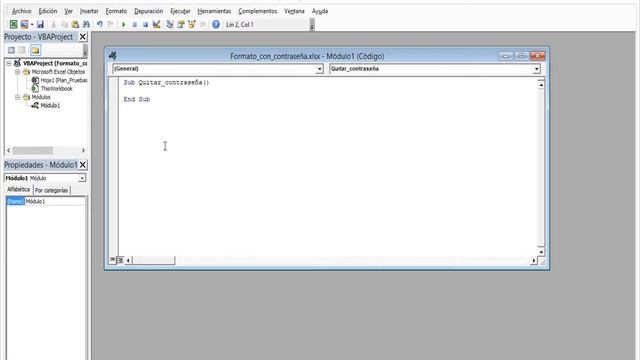
Task: Open the Insert object dropdown arrow in toolbar
Action: (x=32, y=24)
